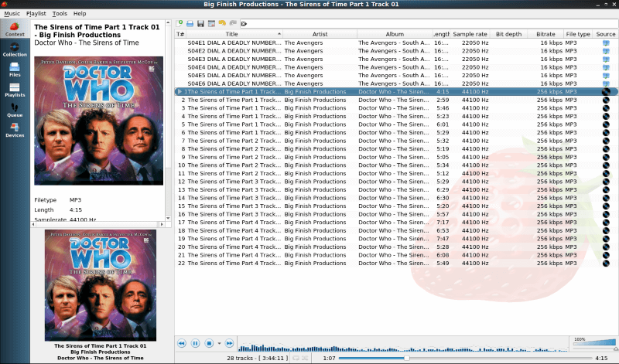This screenshot has height=364, width=619.
Task: Open the Files sidebar tab
Action: click(15, 70)
